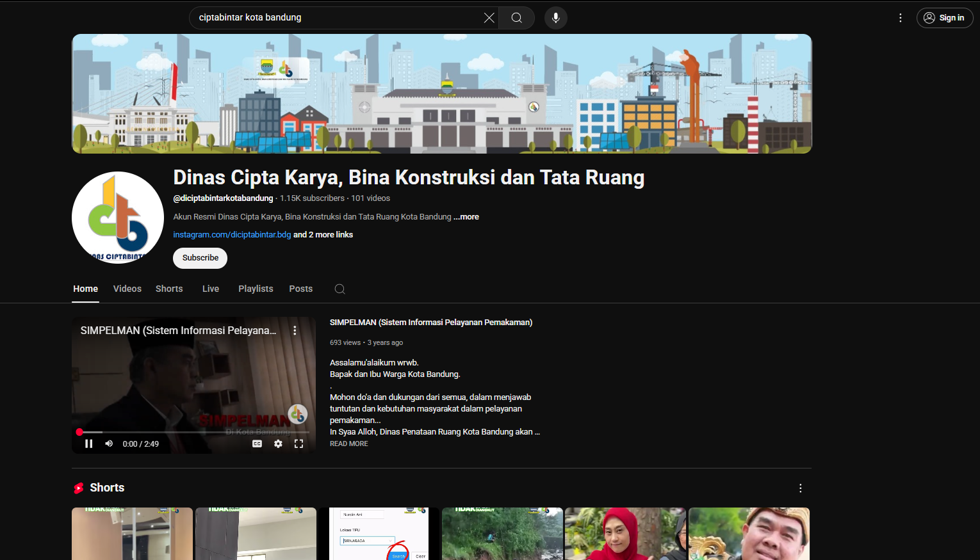Open the Shorts thumbnail with red hijab woman

pos(626,534)
